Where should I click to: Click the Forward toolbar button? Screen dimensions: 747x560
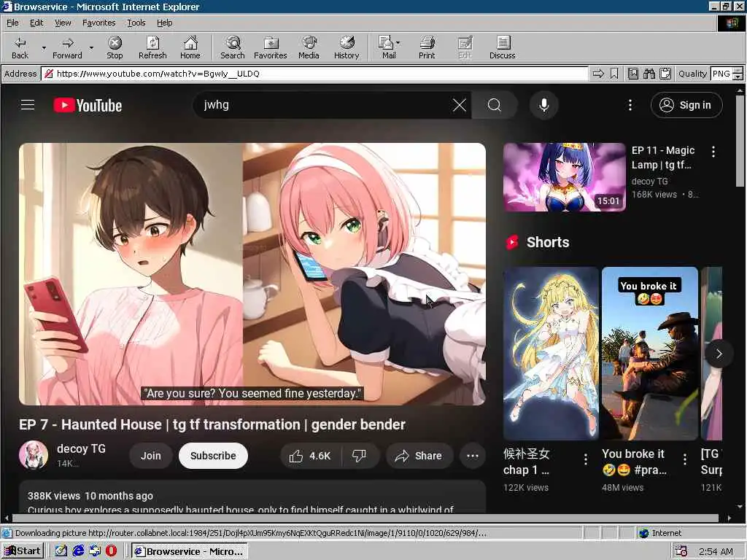tap(67, 47)
